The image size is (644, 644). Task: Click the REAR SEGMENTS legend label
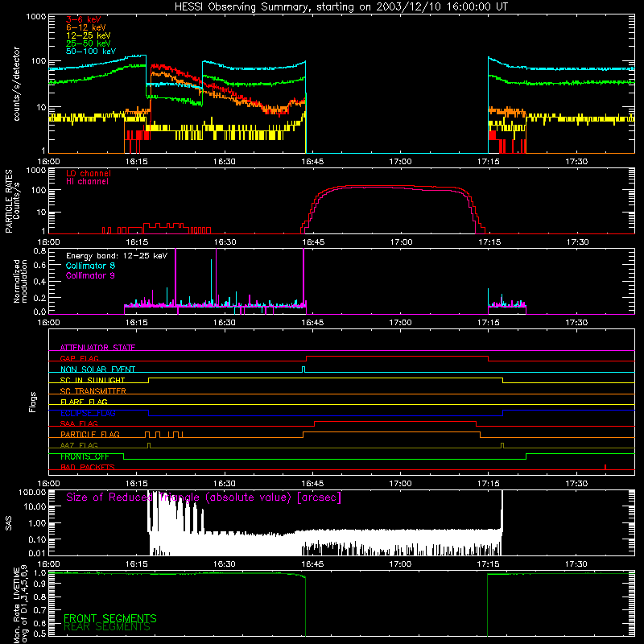pos(107,627)
